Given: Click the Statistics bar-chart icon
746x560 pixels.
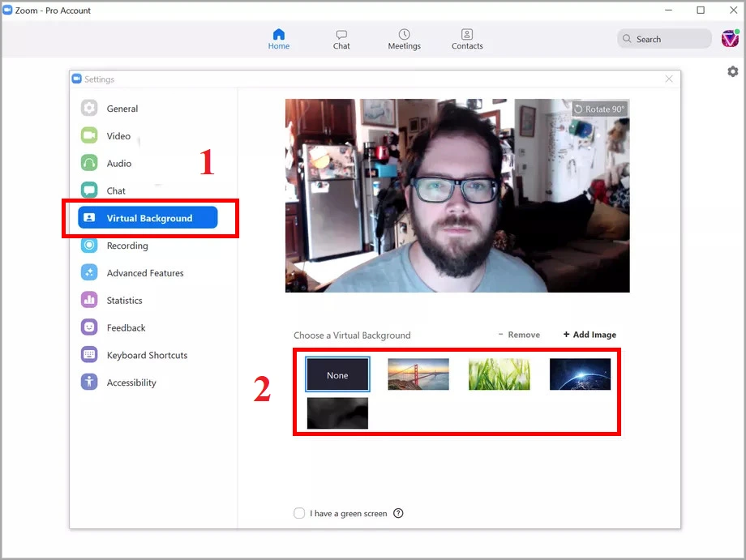Looking at the screenshot, I should tap(88, 300).
